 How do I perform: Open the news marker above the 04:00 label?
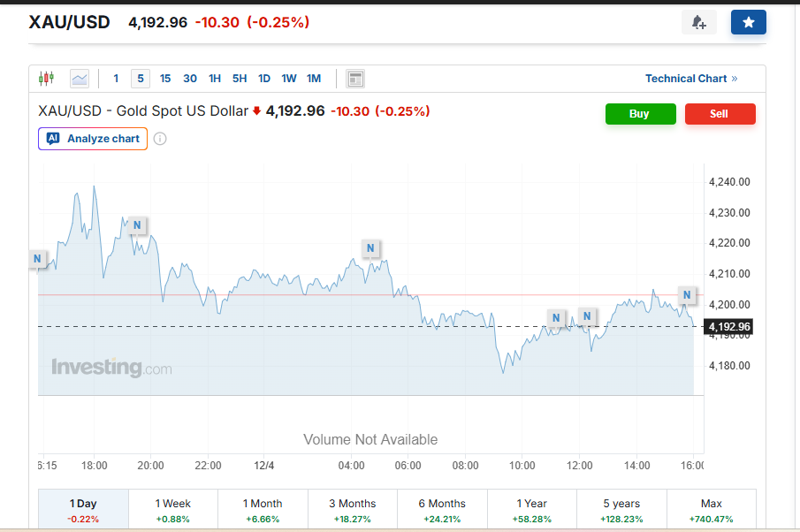click(x=371, y=248)
